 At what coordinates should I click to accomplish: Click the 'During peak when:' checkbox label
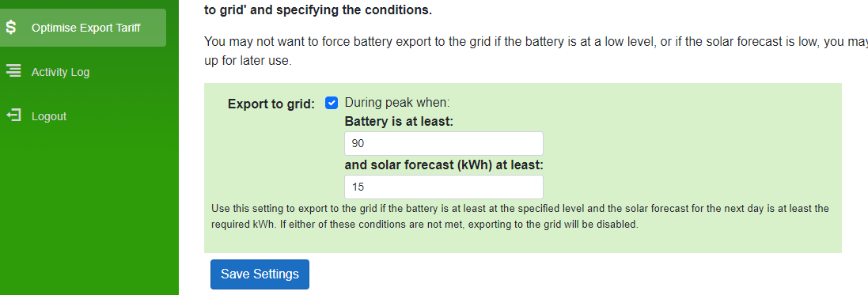pos(397,103)
